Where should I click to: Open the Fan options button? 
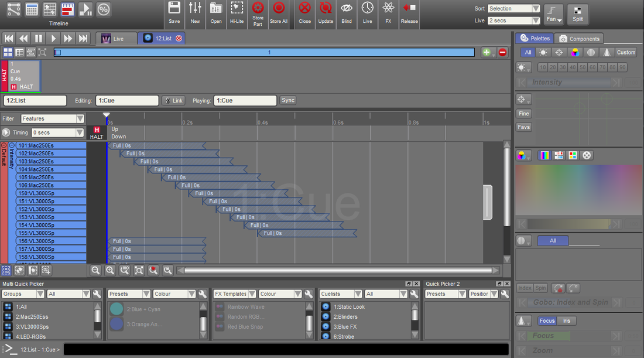pos(554,15)
